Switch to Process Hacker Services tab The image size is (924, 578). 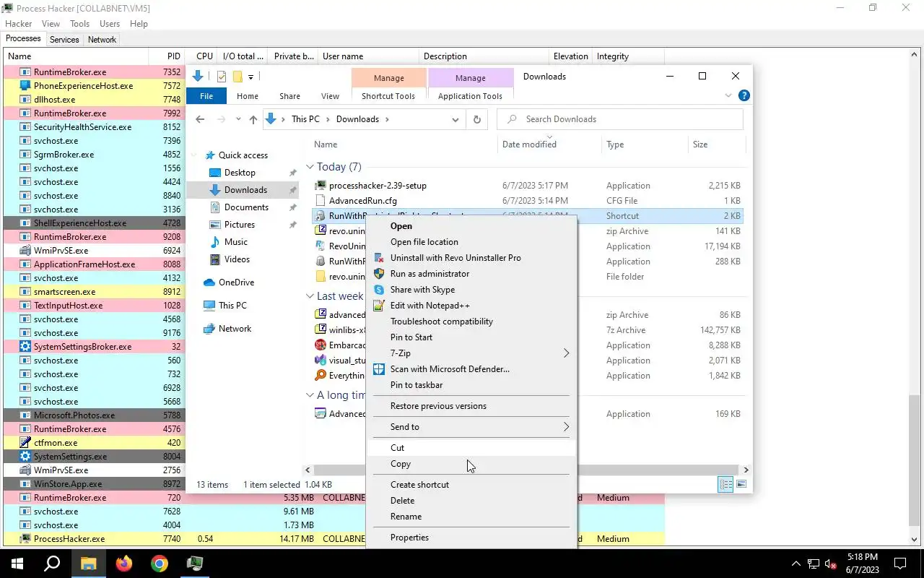64,40
